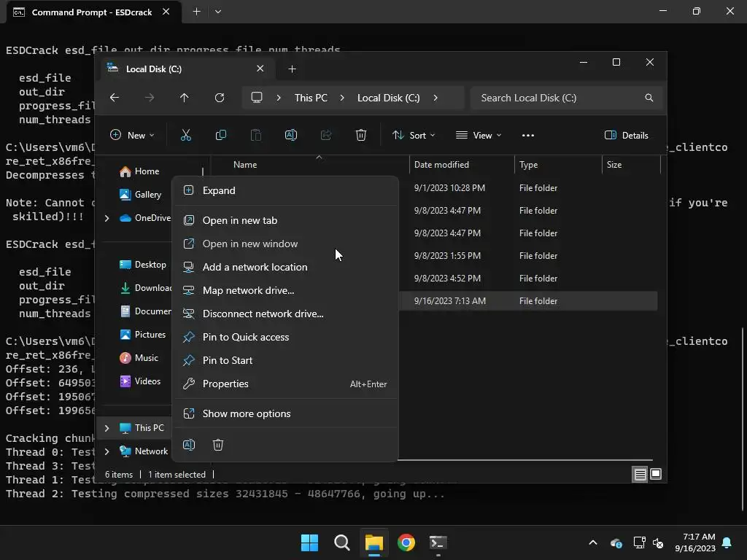Add a new tab in File Explorer
747x560 pixels.
pyautogui.click(x=292, y=69)
